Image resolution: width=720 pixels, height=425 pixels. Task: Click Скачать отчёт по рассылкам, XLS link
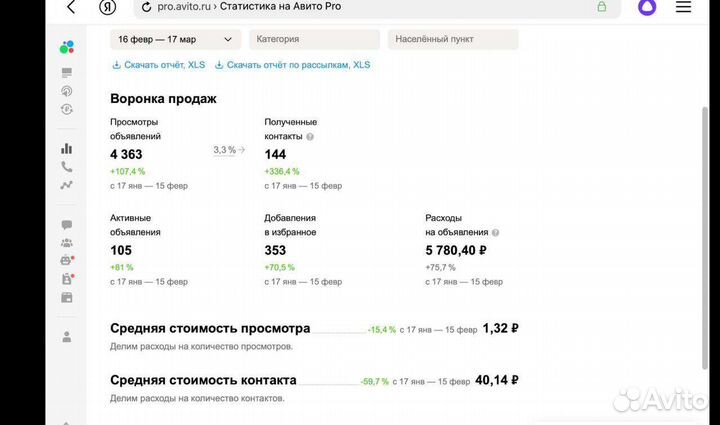298,65
